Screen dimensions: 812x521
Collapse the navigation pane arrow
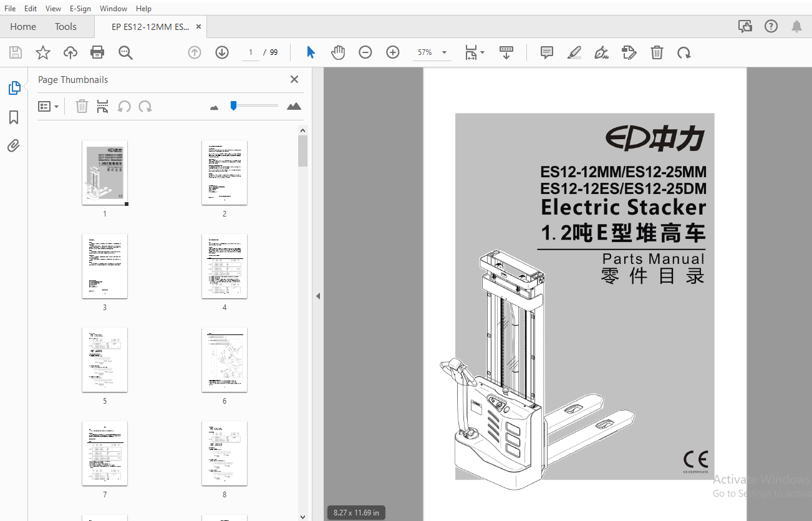(317, 296)
